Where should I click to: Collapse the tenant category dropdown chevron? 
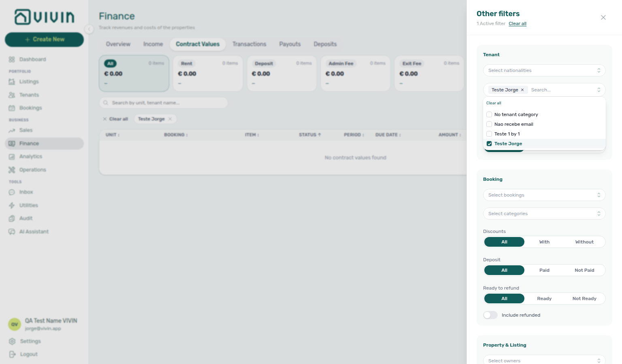(599, 90)
